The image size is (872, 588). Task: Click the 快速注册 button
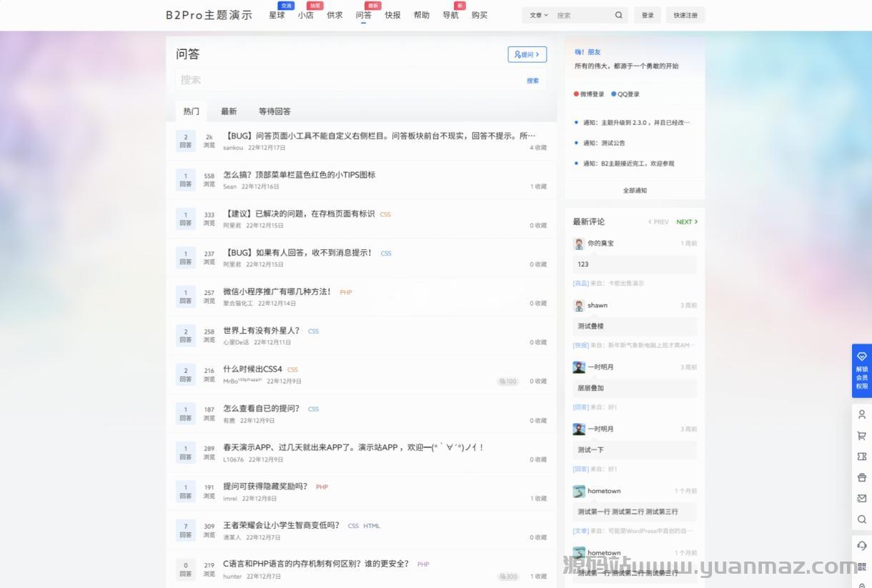685,15
